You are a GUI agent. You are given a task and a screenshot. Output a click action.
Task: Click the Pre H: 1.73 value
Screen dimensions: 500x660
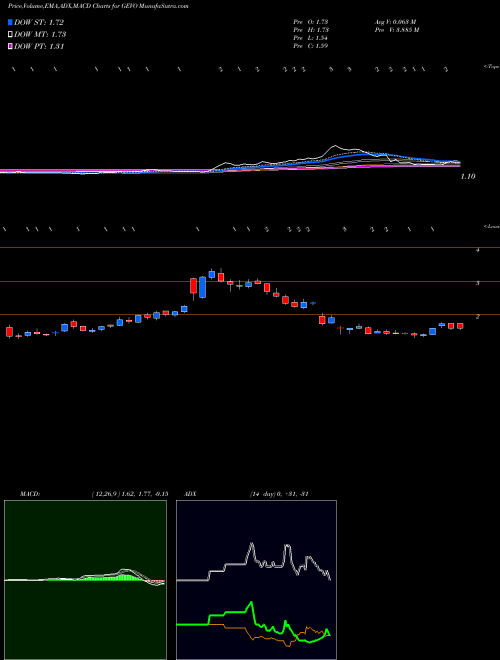[311, 30]
